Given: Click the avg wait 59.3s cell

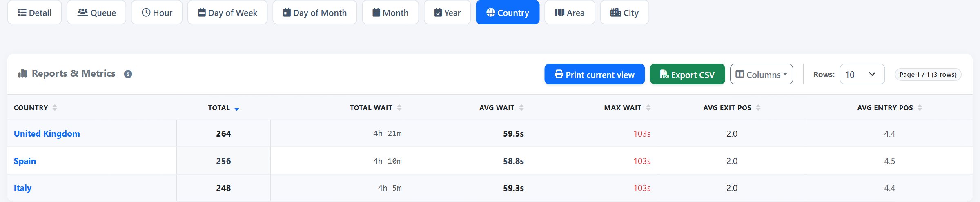Looking at the screenshot, I should pyautogui.click(x=513, y=188).
